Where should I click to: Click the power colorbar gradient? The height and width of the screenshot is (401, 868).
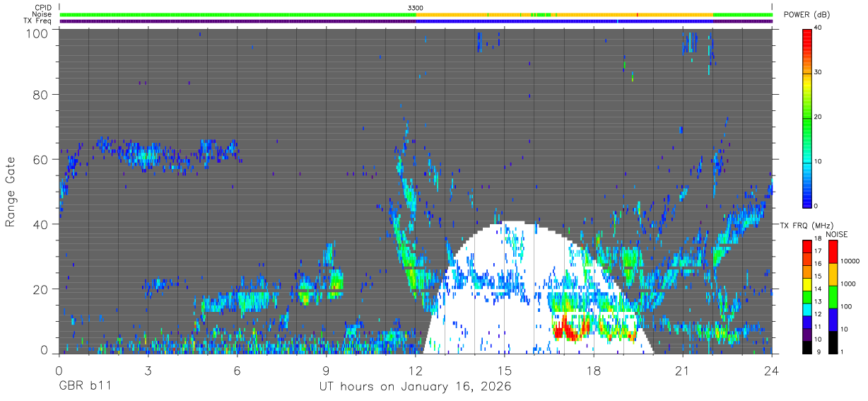[x=807, y=117]
